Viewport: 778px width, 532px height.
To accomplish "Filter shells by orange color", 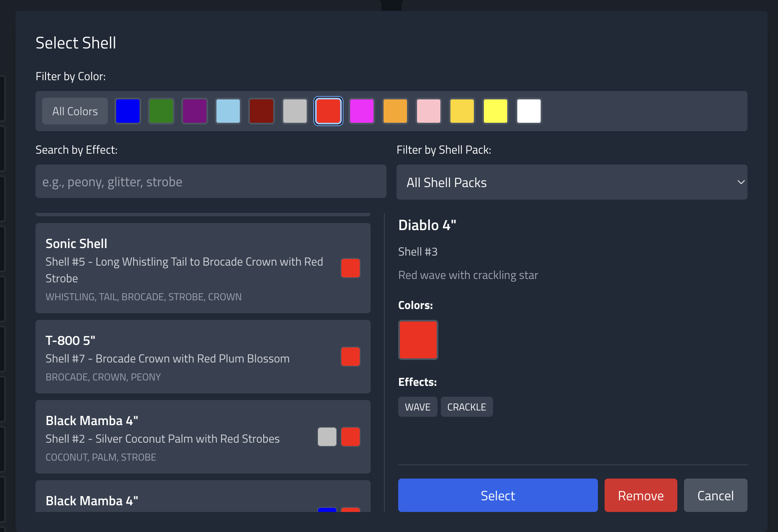I will coord(395,111).
